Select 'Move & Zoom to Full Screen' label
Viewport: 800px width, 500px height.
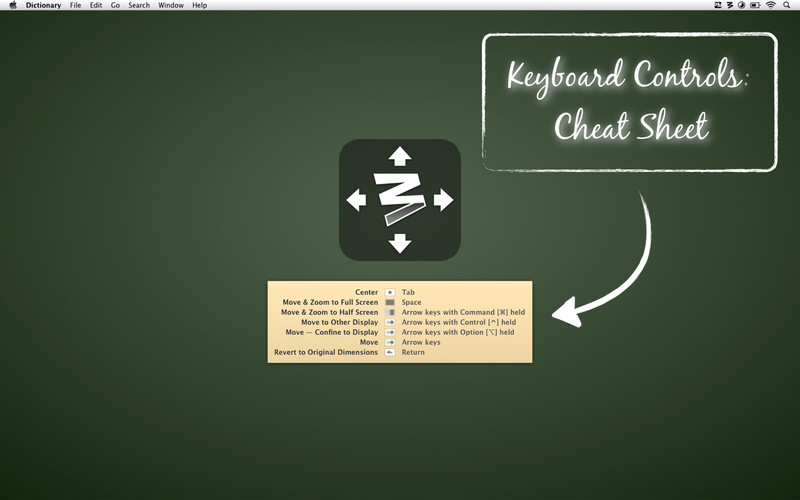coord(330,303)
